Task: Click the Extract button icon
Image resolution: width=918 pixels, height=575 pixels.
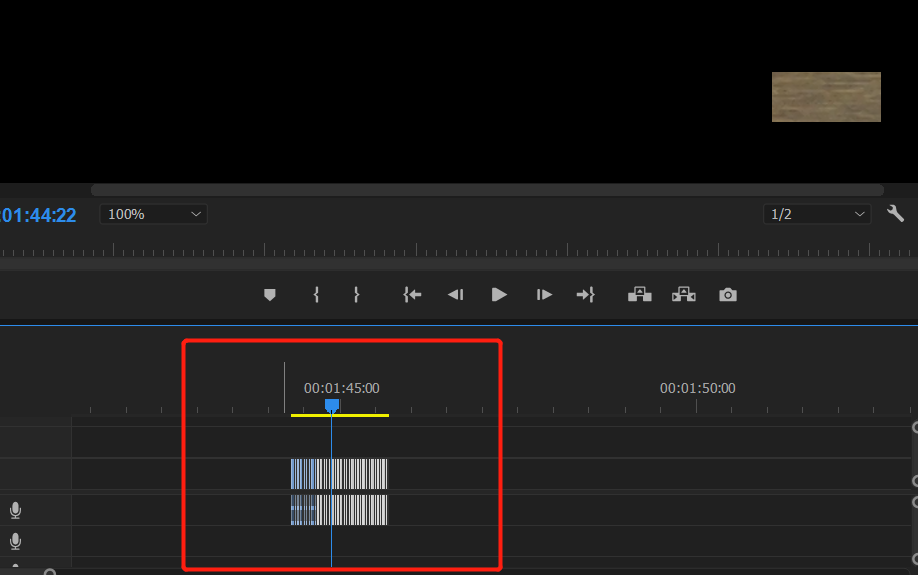Action: tap(684, 295)
